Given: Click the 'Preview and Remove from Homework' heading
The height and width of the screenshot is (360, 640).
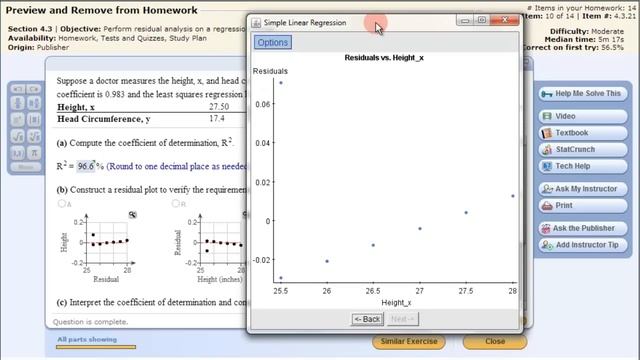Looking at the screenshot, I should 102,10.
